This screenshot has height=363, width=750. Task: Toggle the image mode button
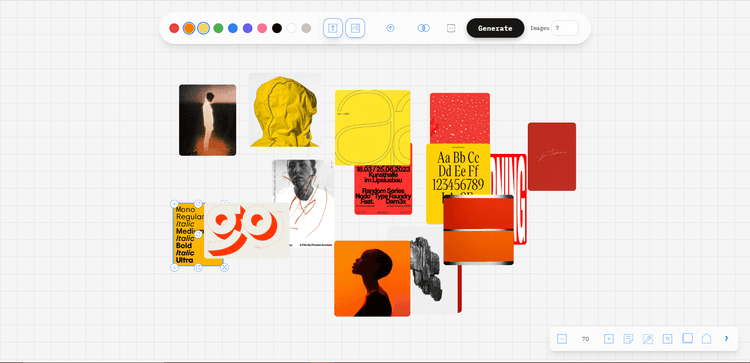tap(355, 28)
